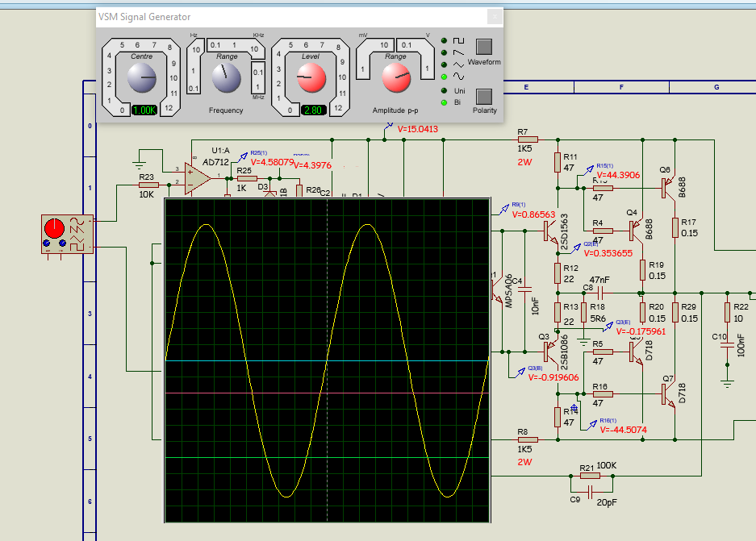The image size is (756, 541).
Task: Select the Q7 D718 transistor symbol
Action: [x=669, y=395]
